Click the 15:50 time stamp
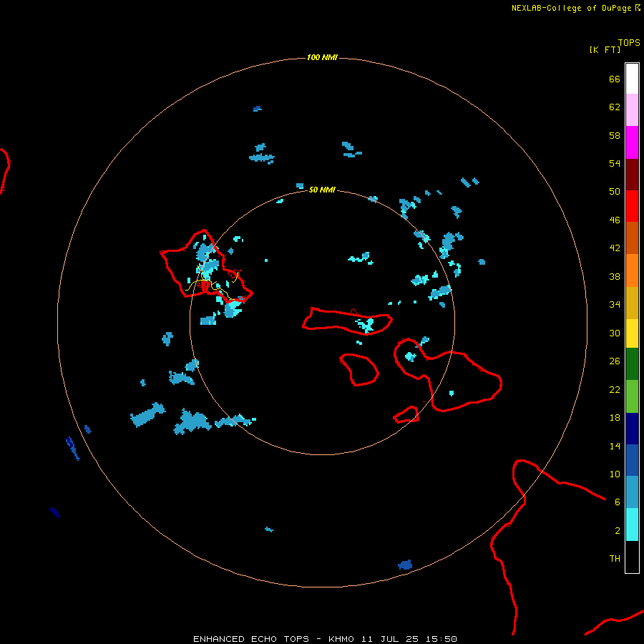The width and height of the screenshot is (644, 644). tap(441, 639)
